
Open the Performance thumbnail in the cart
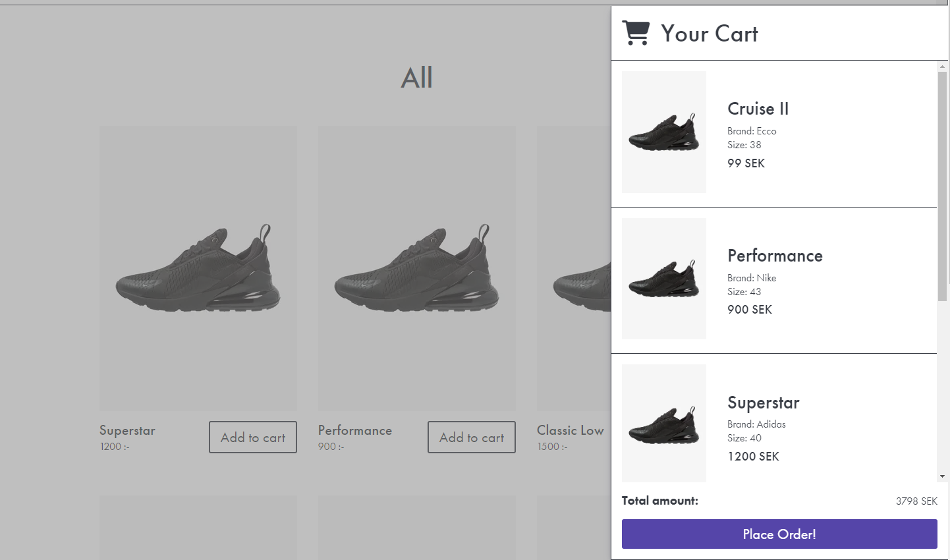(664, 279)
